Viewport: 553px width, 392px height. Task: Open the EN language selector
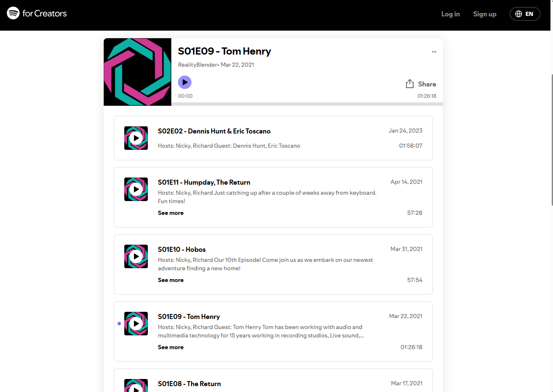click(x=524, y=14)
